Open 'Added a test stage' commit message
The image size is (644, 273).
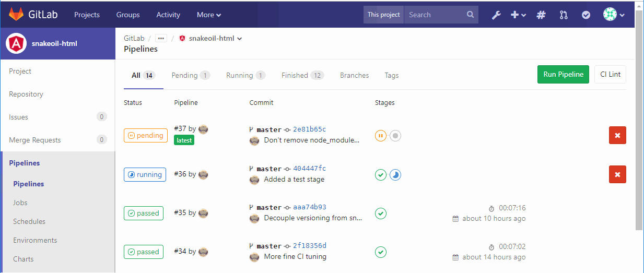pyautogui.click(x=294, y=179)
